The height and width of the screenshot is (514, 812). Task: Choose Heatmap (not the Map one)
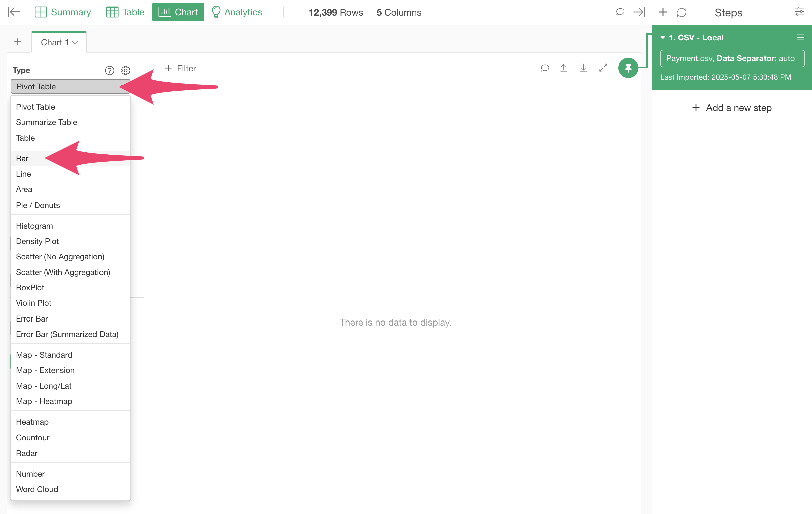click(x=70, y=422)
